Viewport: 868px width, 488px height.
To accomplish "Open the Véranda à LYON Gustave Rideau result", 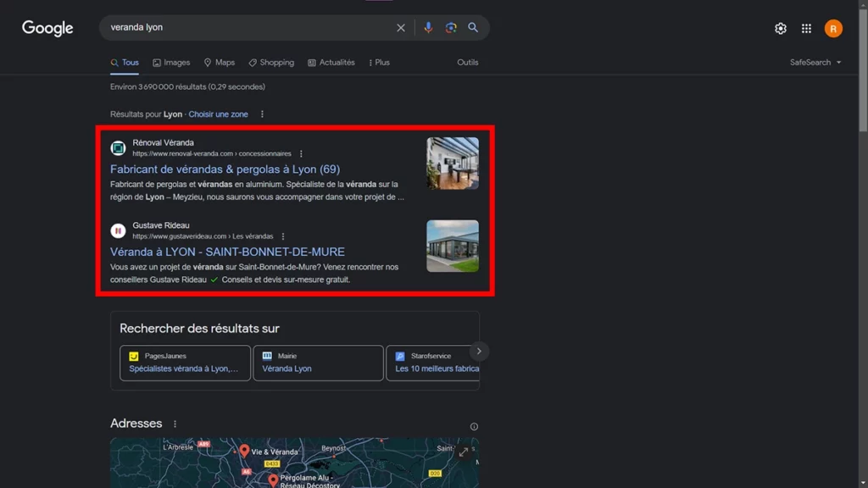I will pos(227,252).
